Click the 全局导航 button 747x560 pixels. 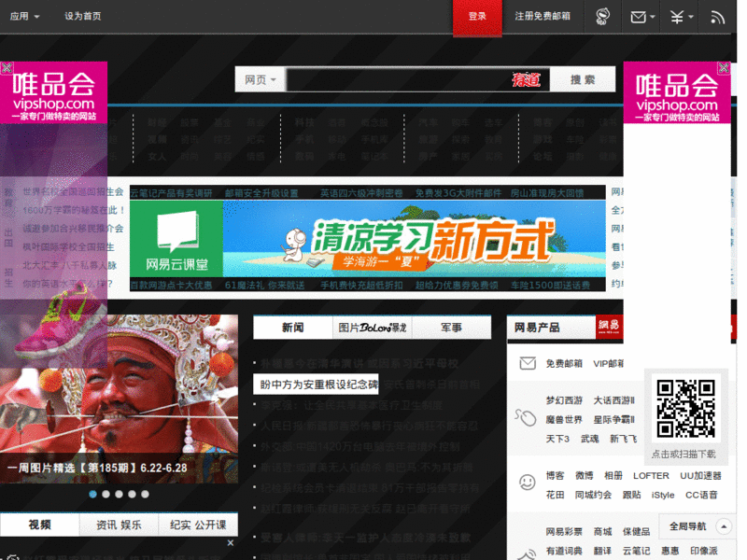687,526
